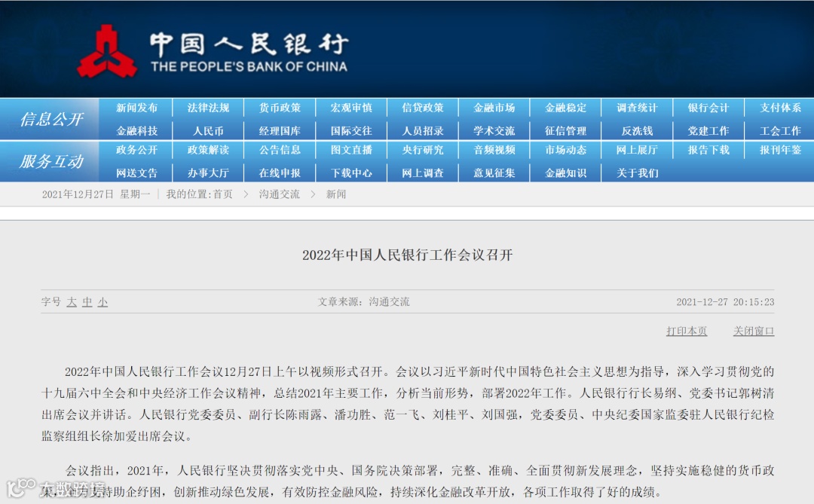Select 宏观审慎 in navigation

351,108
